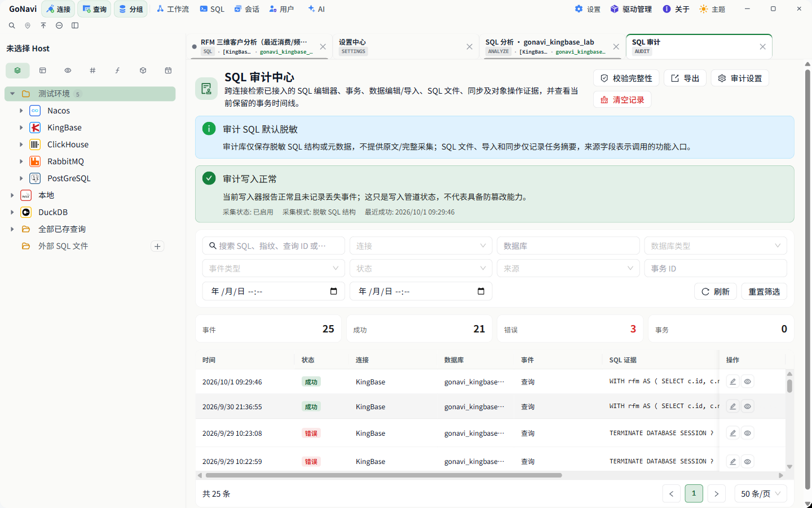Switch the 主题 theme
Viewport: 812px width, 508px height.
click(x=712, y=9)
